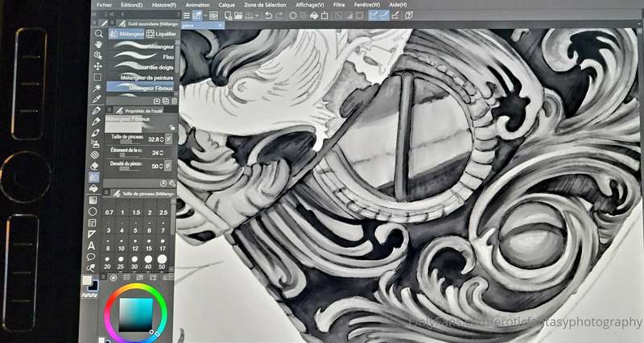Choose the Mélangeur de peinture sub tool
644x343 pixels.
[x=140, y=76]
